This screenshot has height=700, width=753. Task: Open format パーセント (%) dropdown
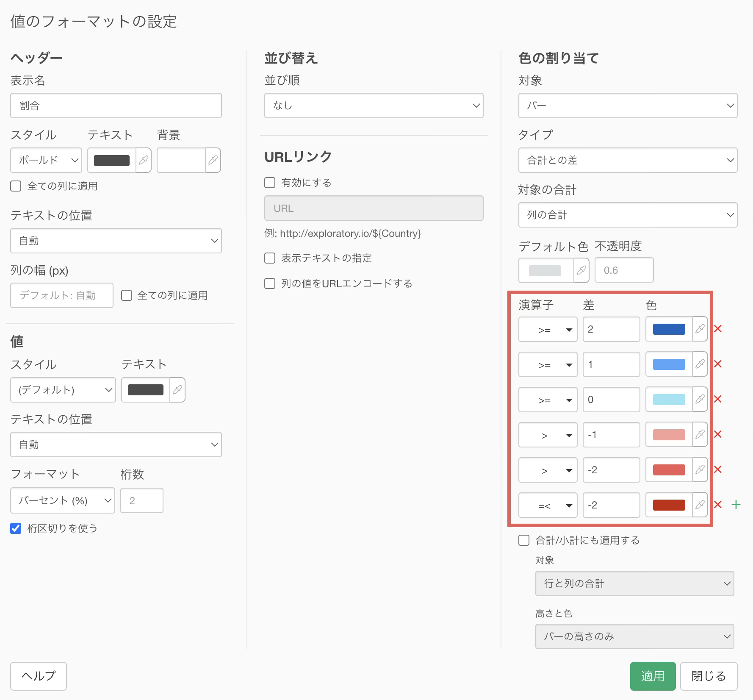coord(63,500)
